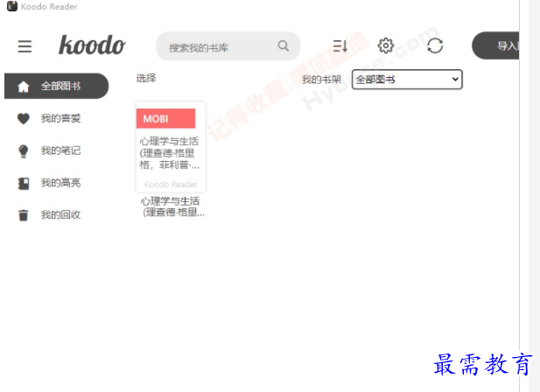Click the koodo logo
The width and height of the screenshot is (540, 392).
[x=92, y=45]
